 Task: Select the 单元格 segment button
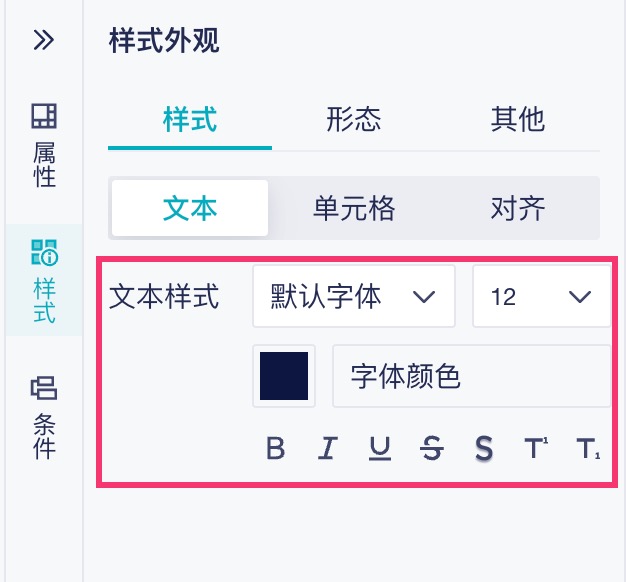tap(354, 208)
